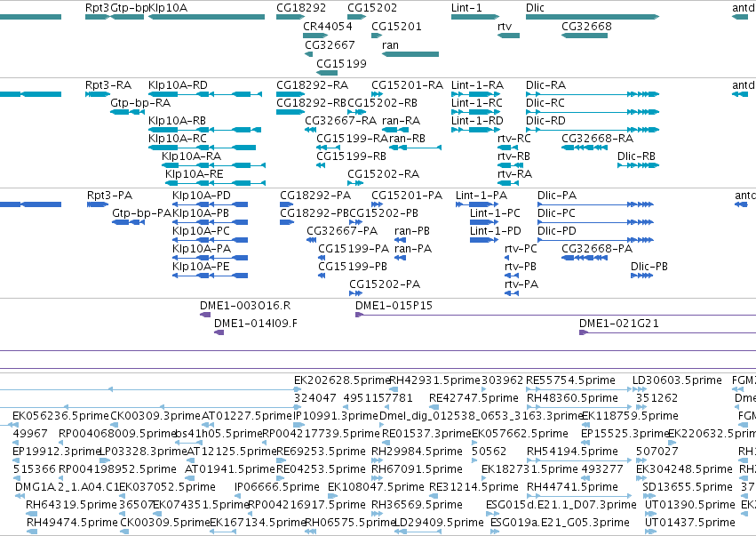756x536 pixels.
Task: Click the CG32668-RA transcript label
Action: click(597, 139)
